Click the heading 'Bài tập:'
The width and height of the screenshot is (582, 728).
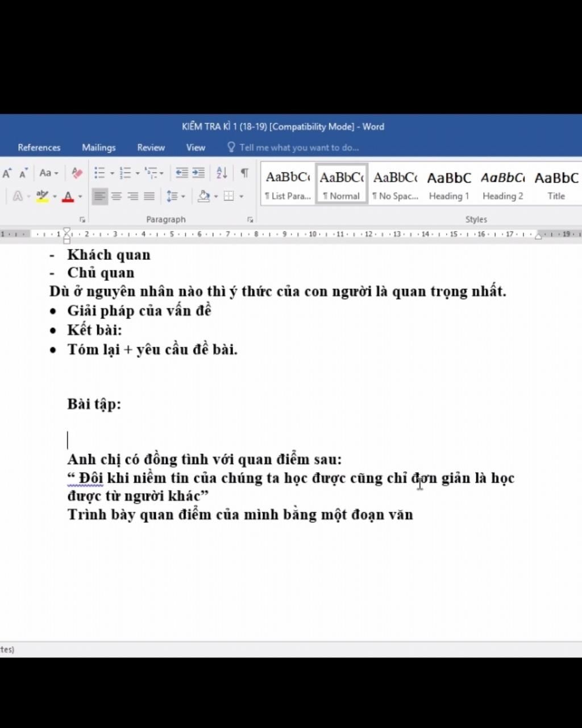click(x=94, y=404)
